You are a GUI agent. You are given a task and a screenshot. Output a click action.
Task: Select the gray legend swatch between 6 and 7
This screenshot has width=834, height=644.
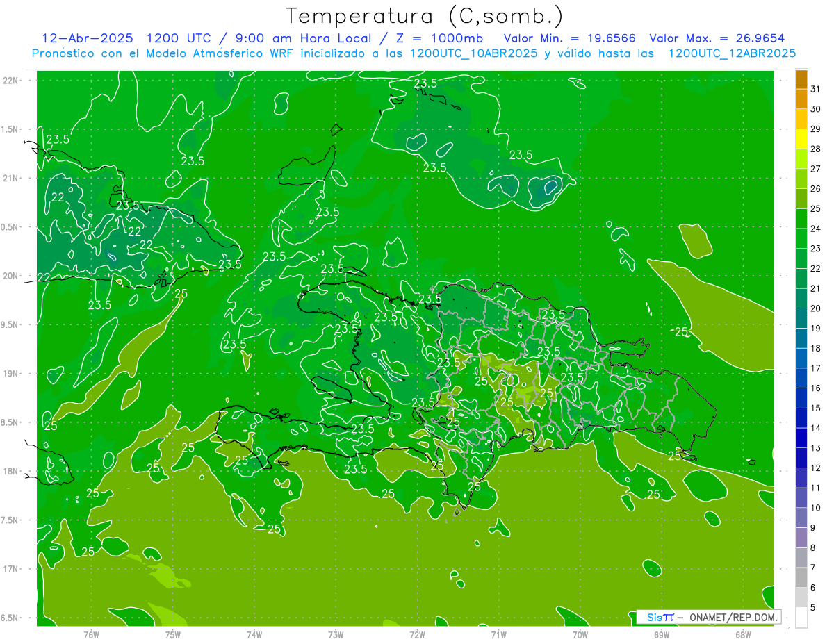click(801, 578)
